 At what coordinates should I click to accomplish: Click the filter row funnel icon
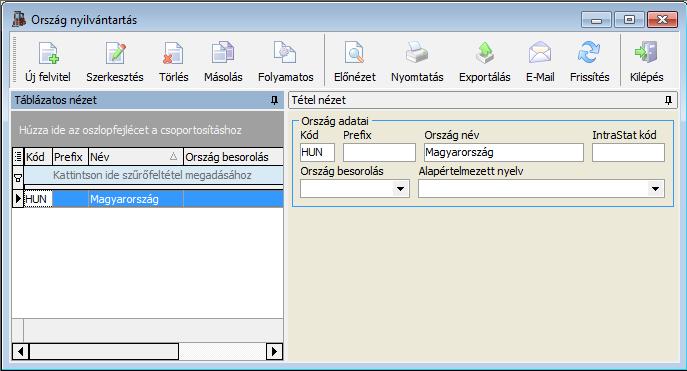coord(18,177)
